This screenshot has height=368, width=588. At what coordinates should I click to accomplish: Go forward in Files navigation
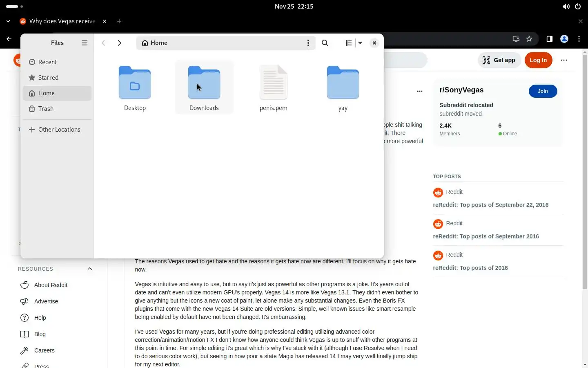tap(119, 43)
